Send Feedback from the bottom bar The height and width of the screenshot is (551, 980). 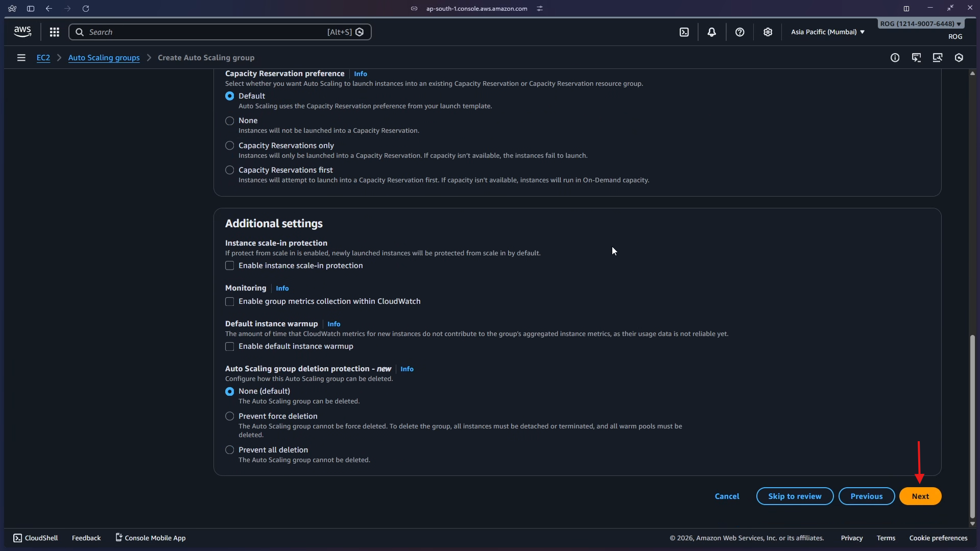pyautogui.click(x=86, y=537)
